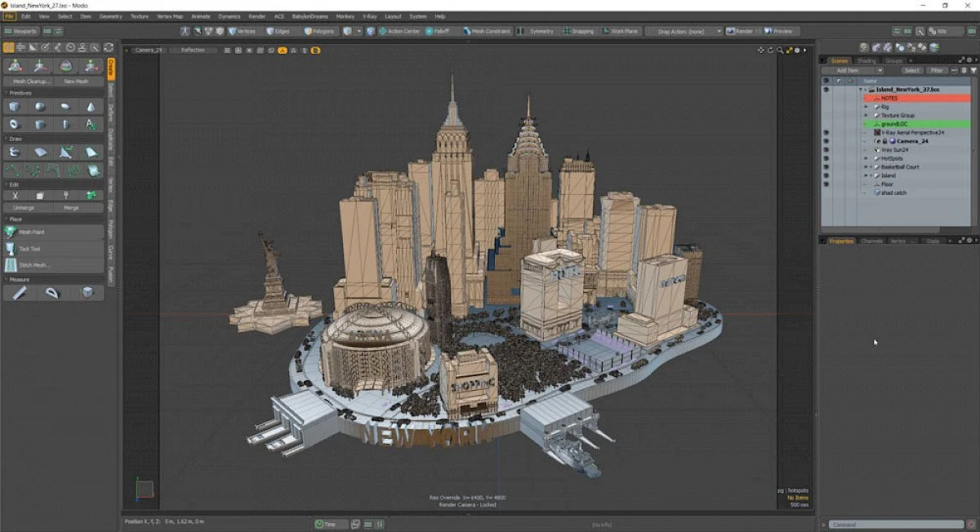The height and width of the screenshot is (532, 980).
Task: Pick the protractor measure tool
Action: (x=53, y=292)
